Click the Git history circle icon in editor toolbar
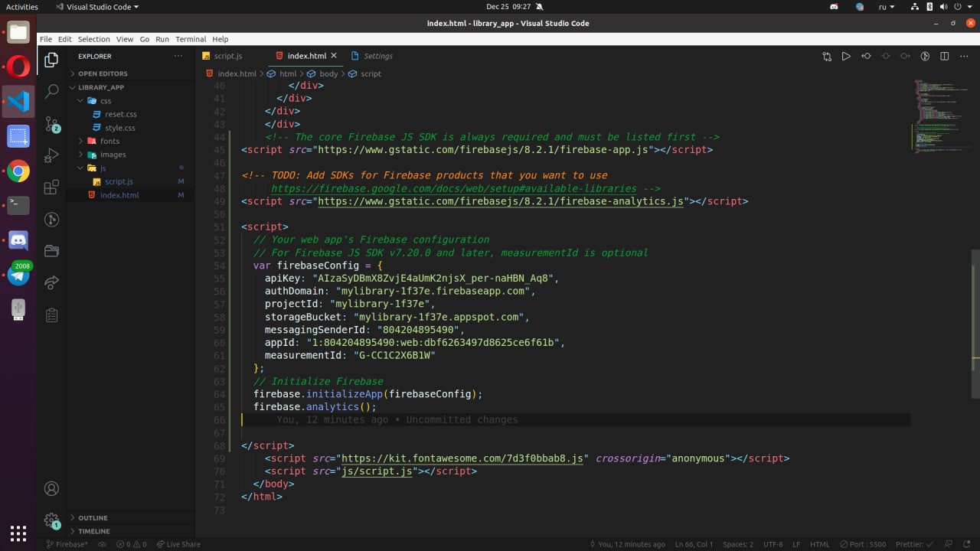This screenshot has height=551, width=980. click(925, 56)
